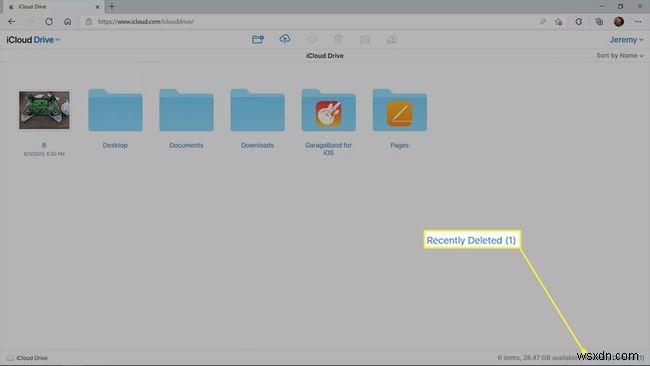Click the browser refresh sync icon

point(579,22)
